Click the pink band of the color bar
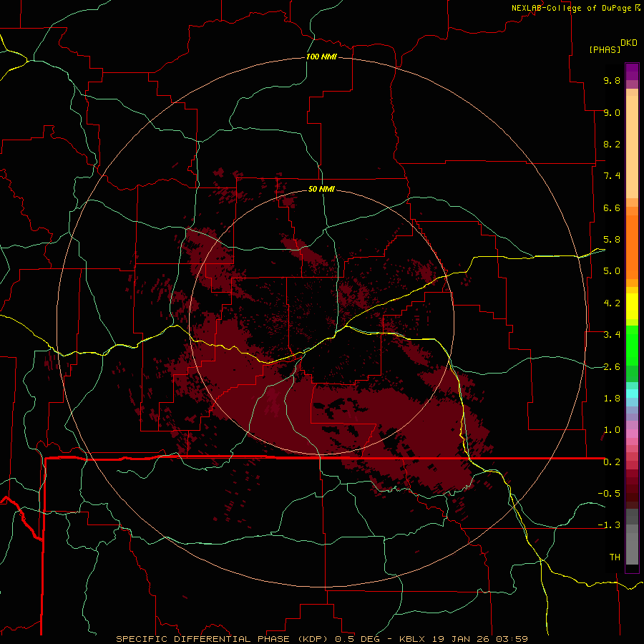Image resolution: width=644 pixels, height=644 pixels. [632, 434]
